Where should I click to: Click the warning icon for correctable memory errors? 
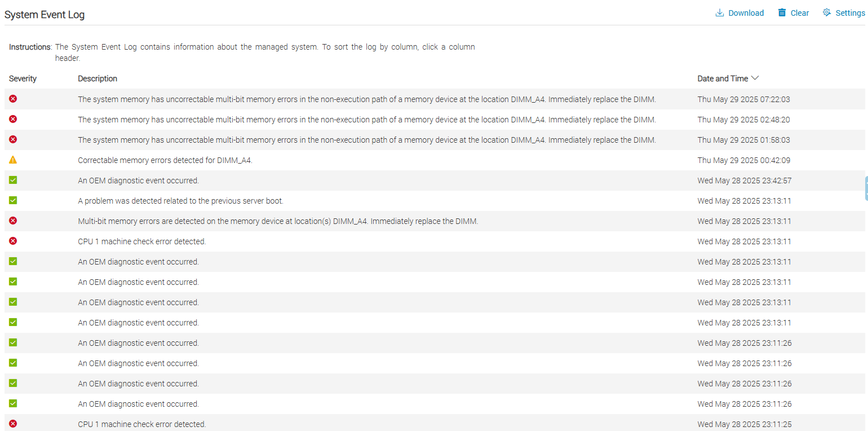tap(13, 160)
